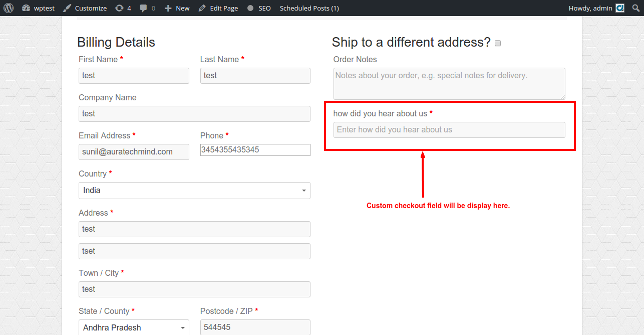Open Scheduled Posts (1) menu item

pos(309,8)
